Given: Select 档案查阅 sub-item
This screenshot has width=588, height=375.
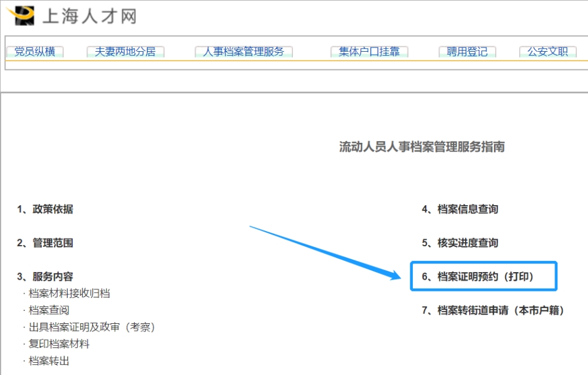Looking at the screenshot, I should (x=49, y=310).
